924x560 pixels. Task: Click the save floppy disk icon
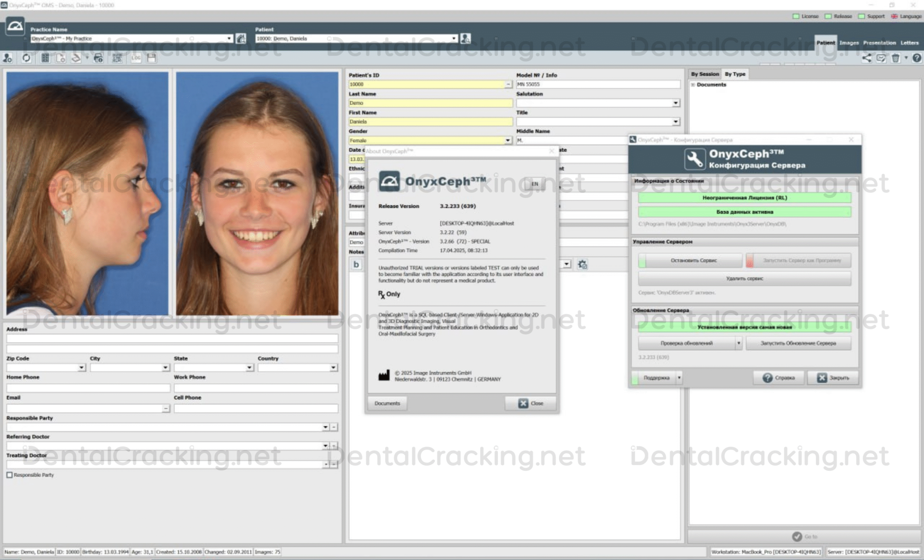point(152,58)
